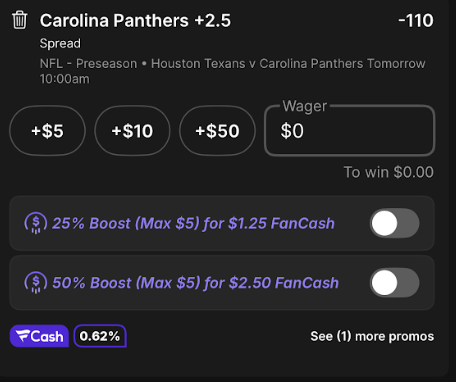This screenshot has width=456, height=382.
Task: Click the coin icon beside 25% Boost
Action: coord(36,223)
